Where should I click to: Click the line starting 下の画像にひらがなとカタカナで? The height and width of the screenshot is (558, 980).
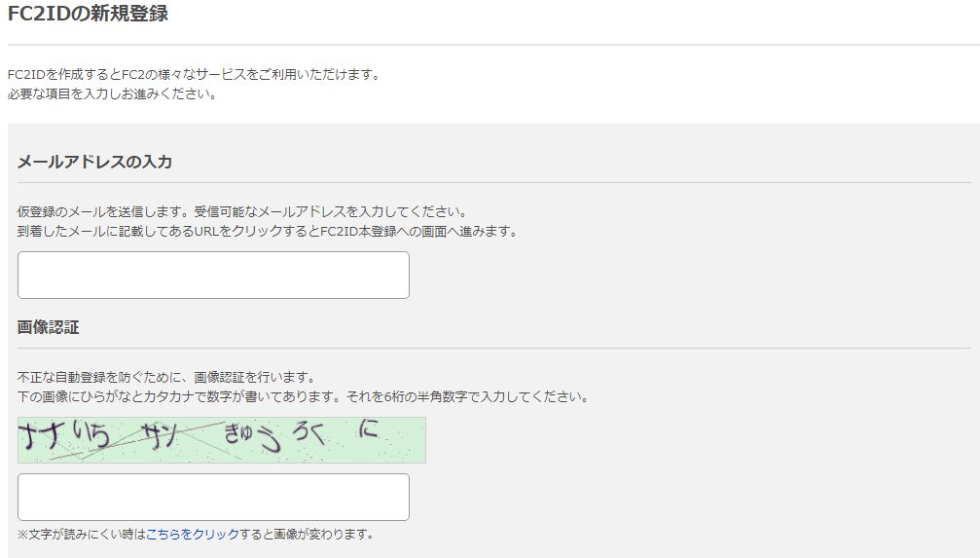coord(303,396)
